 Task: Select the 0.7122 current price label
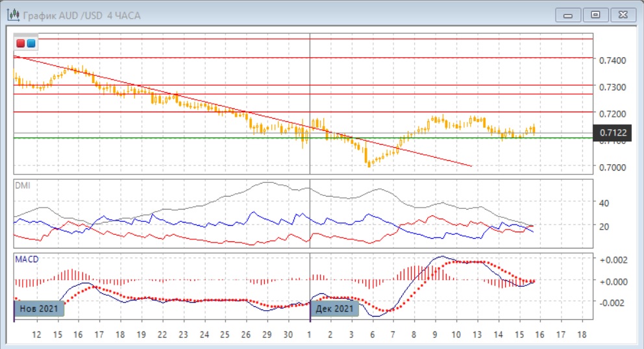[x=613, y=133]
